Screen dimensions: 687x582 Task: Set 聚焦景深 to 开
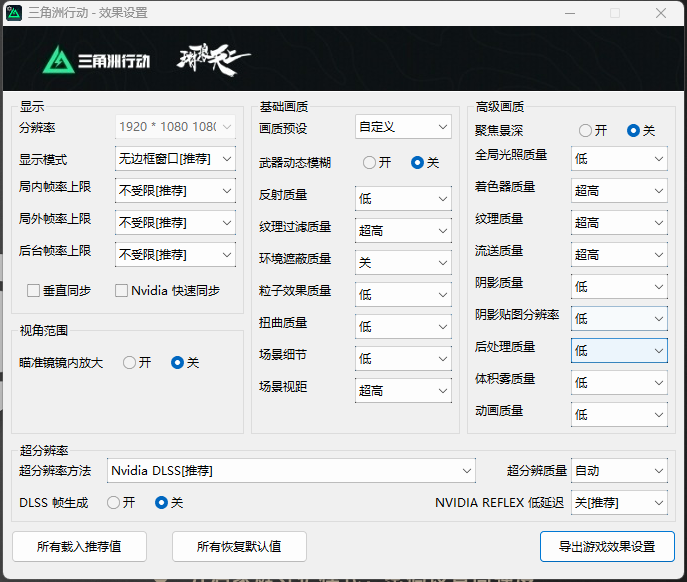pyautogui.click(x=586, y=131)
